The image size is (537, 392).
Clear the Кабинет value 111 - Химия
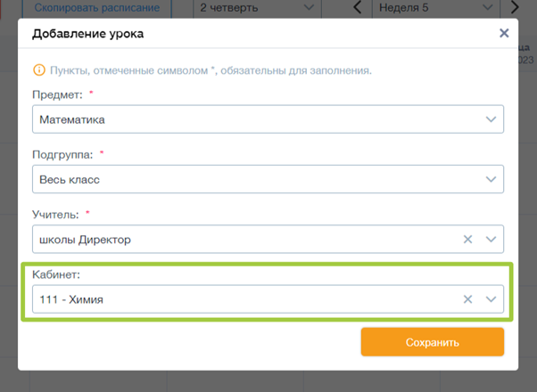coord(467,299)
